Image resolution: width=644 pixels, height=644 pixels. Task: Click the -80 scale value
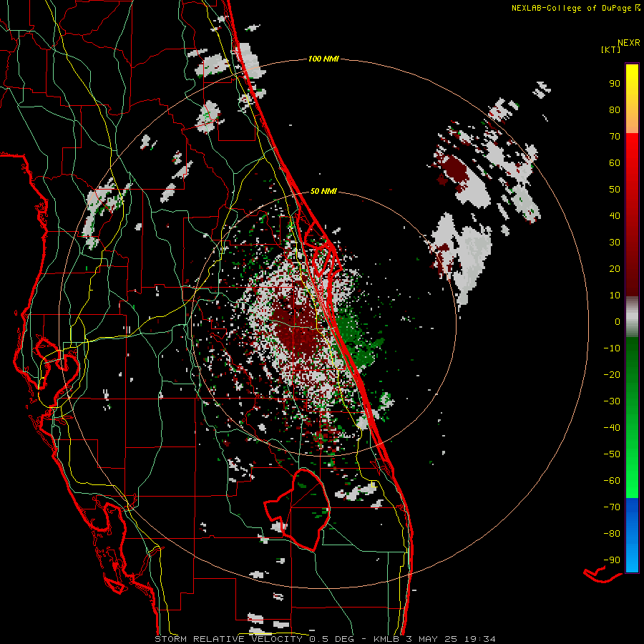(x=612, y=534)
